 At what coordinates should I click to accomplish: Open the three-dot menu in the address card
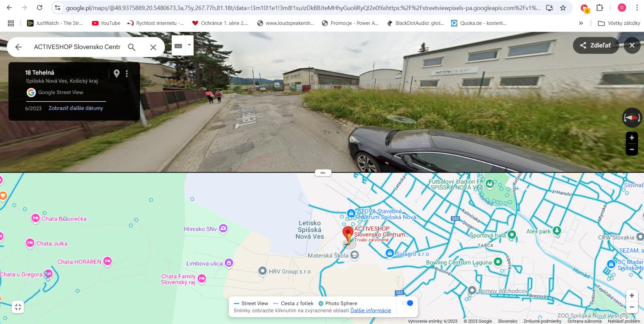127,74
